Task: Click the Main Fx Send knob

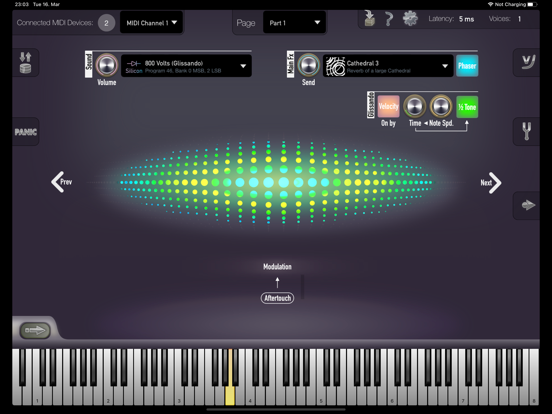Action: (308, 65)
